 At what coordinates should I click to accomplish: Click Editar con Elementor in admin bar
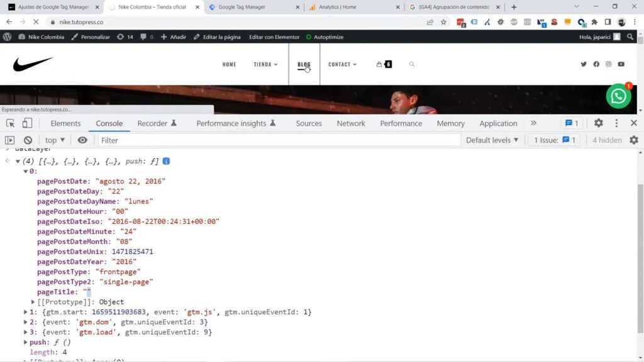[x=274, y=37]
